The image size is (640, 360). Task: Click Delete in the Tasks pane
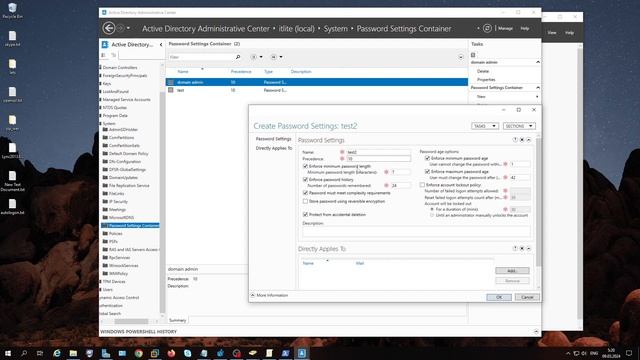[x=482, y=71]
